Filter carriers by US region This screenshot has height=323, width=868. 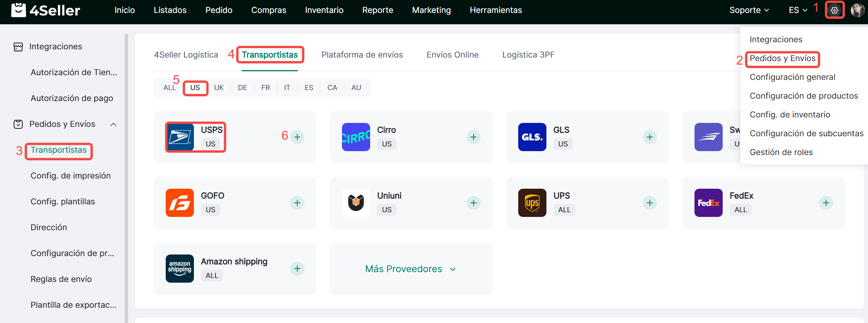195,88
